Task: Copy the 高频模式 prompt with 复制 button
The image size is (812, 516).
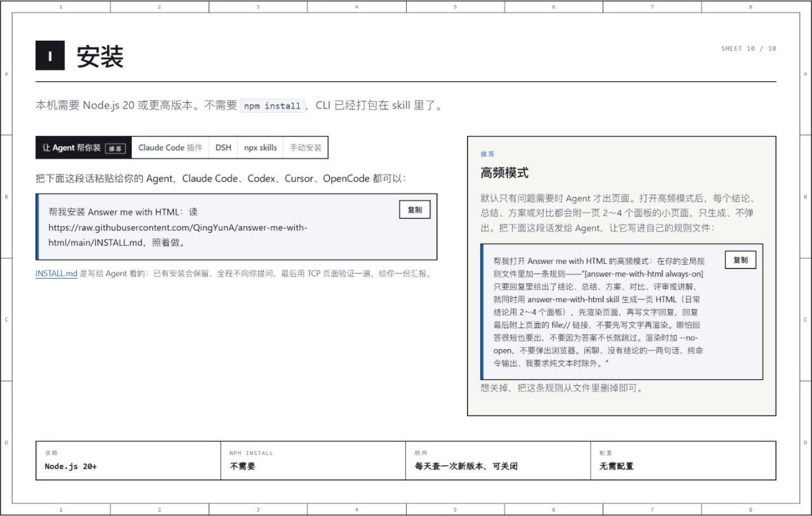Action: (x=740, y=260)
